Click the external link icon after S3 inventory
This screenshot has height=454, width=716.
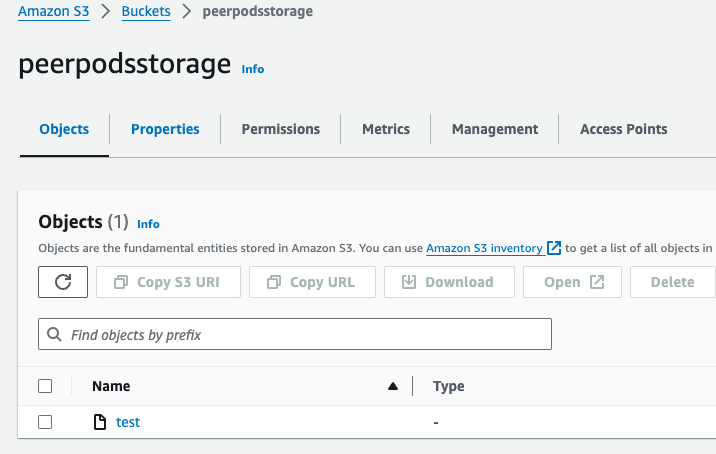[x=554, y=248]
